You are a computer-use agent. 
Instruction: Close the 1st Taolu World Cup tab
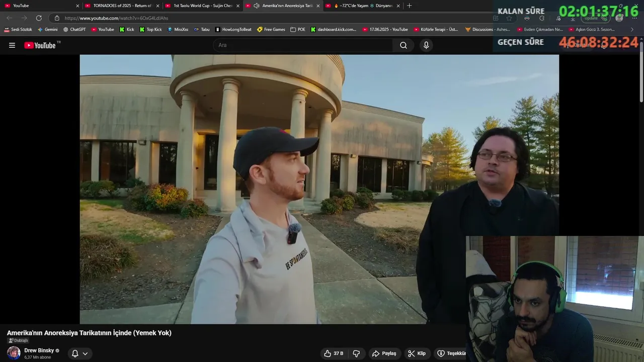(x=238, y=6)
